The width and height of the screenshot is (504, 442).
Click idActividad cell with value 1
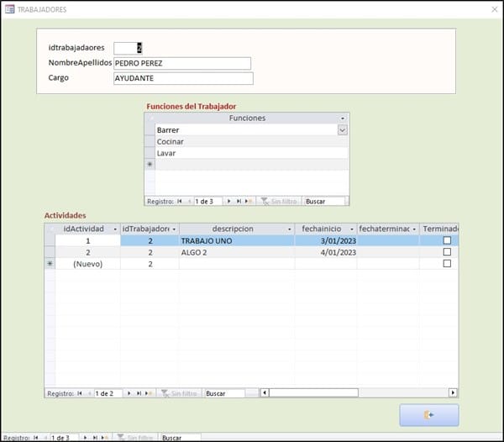tap(87, 241)
